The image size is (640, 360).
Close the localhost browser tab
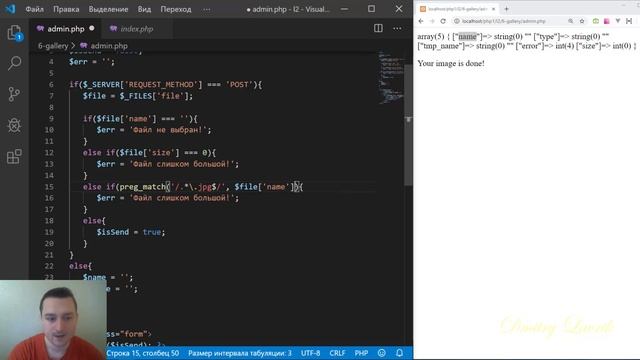click(x=493, y=9)
